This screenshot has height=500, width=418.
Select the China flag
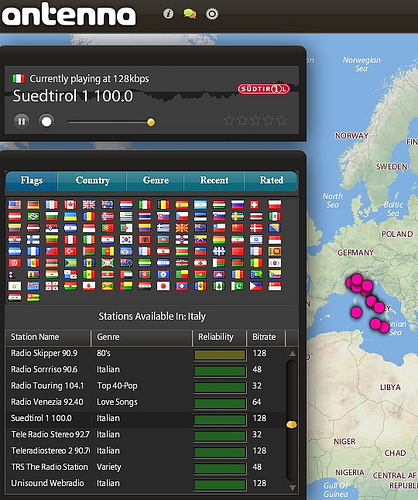pos(238,228)
